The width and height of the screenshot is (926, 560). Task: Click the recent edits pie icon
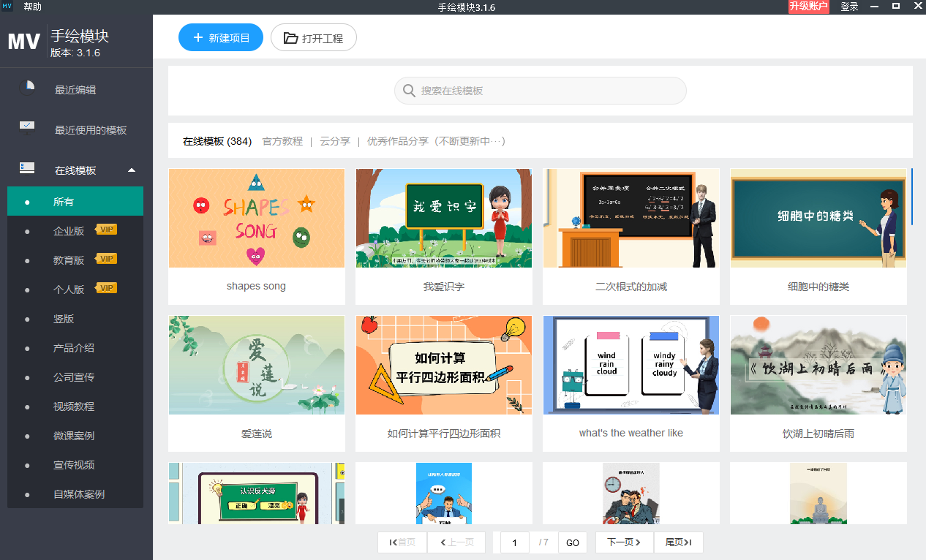coord(27,88)
